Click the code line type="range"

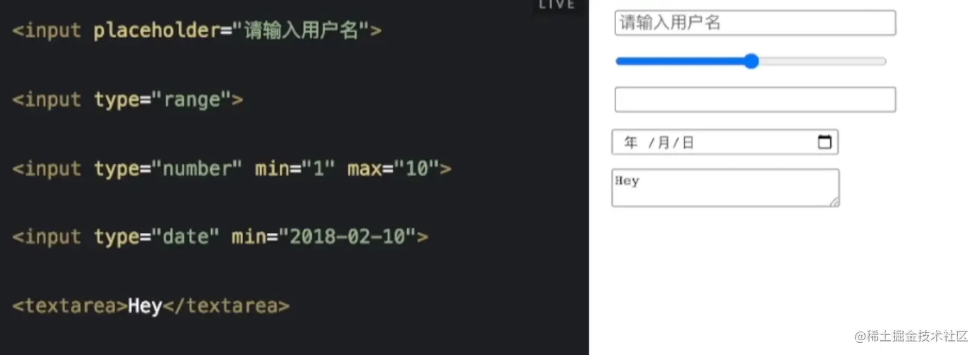point(128,99)
